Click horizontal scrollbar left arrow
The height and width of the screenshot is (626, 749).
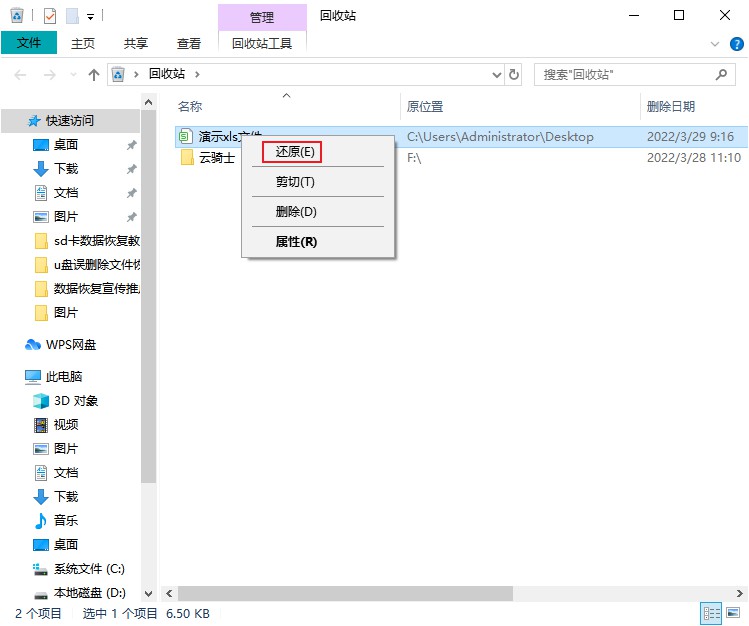coord(169,594)
